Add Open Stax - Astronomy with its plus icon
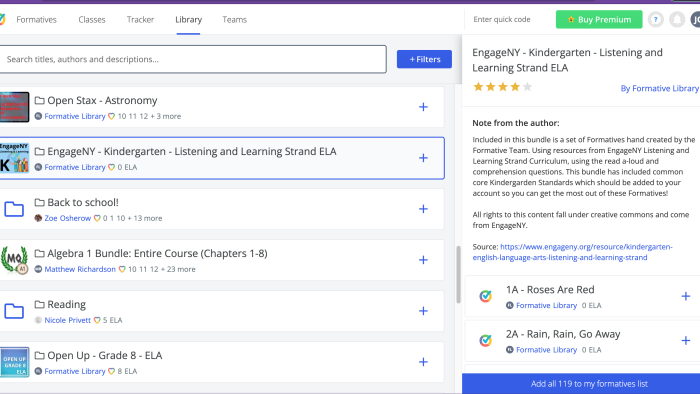Image resolution: width=700 pixels, height=394 pixels. [x=423, y=107]
